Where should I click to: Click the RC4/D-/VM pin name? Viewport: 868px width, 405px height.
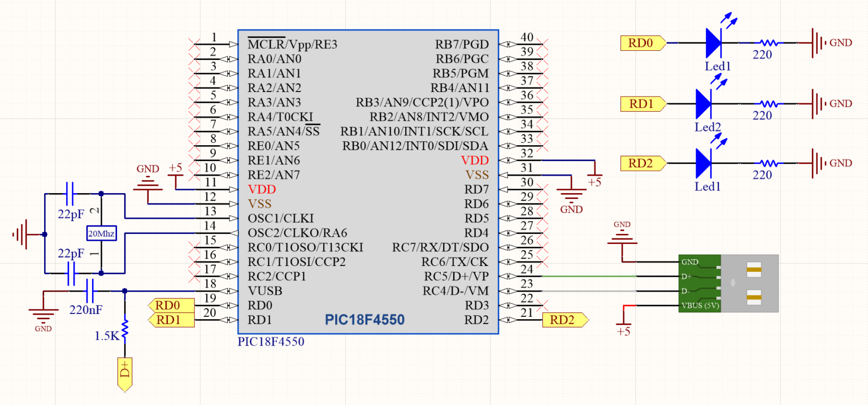[455, 291]
